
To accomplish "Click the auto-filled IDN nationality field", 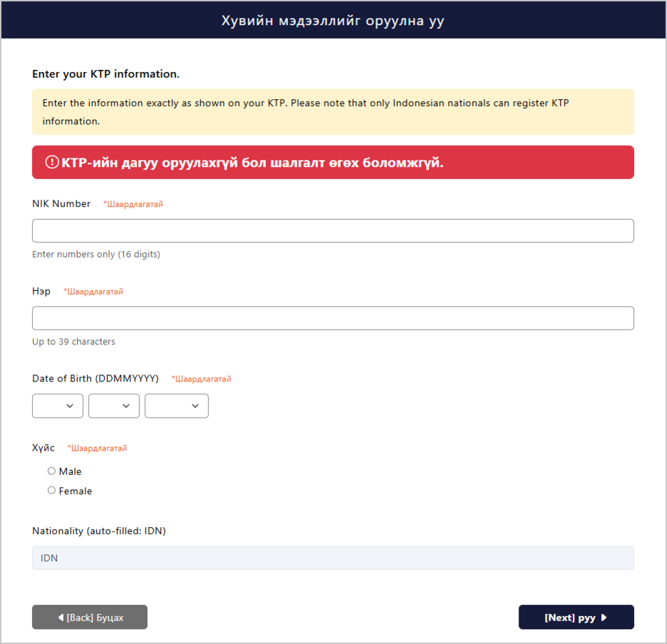I will [333, 558].
